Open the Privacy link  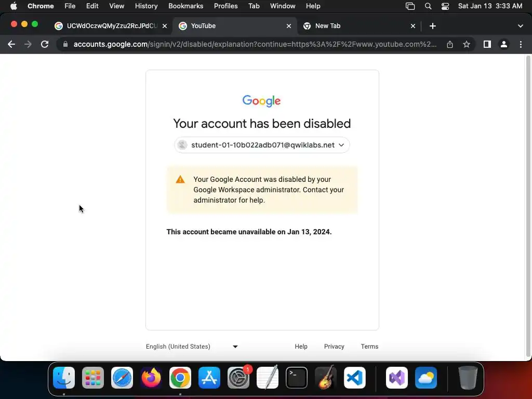tap(334, 347)
